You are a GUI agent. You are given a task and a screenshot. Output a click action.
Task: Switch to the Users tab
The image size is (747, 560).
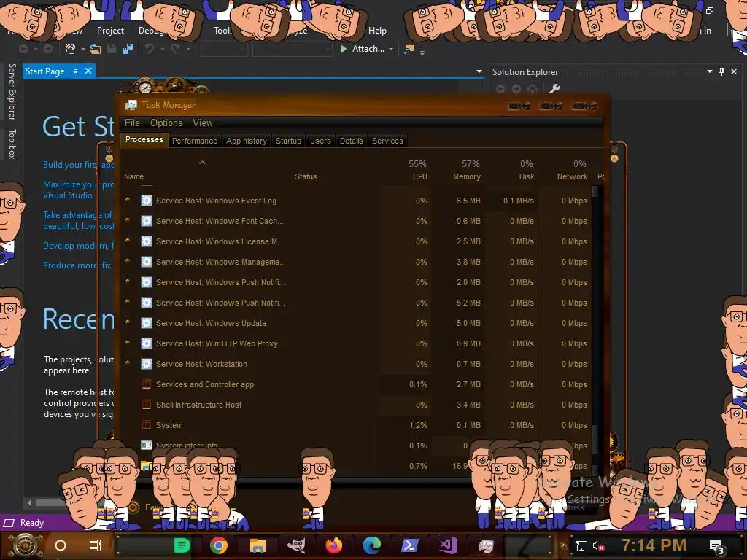pos(320,141)
